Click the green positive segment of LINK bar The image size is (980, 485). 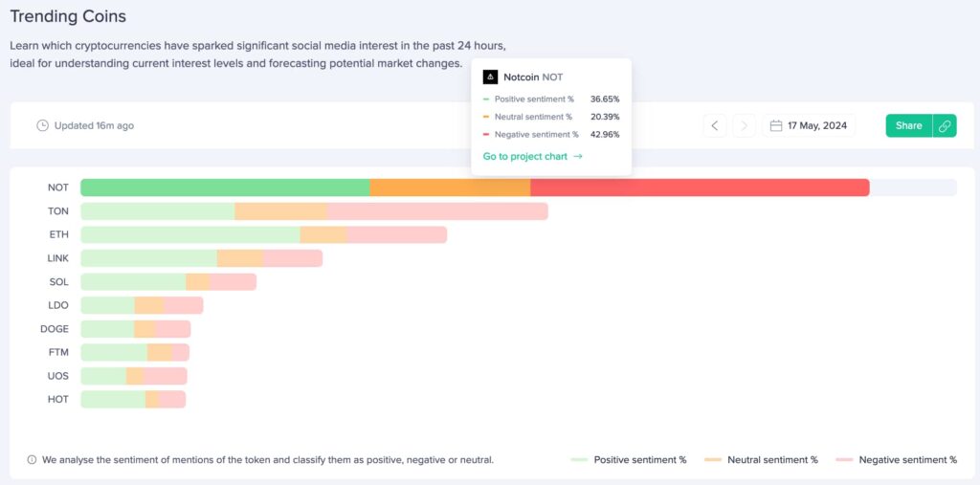[x=148, y=258]
